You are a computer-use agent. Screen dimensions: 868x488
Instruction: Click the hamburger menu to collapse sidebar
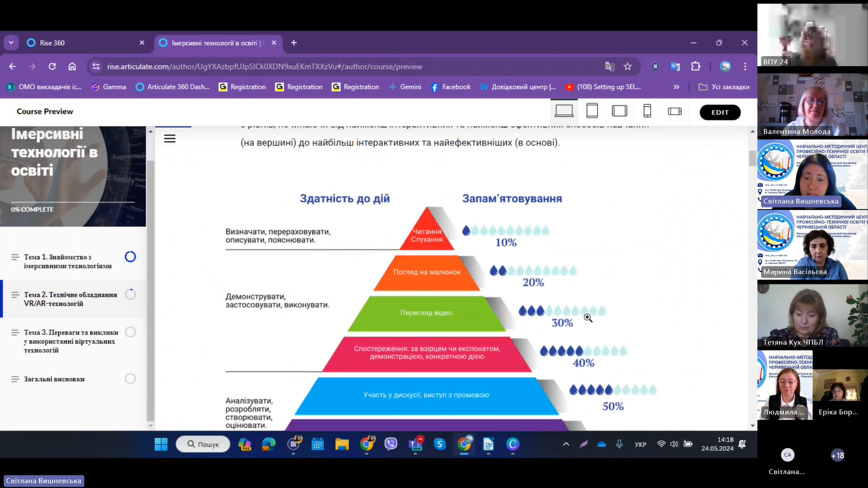point(170,139)
